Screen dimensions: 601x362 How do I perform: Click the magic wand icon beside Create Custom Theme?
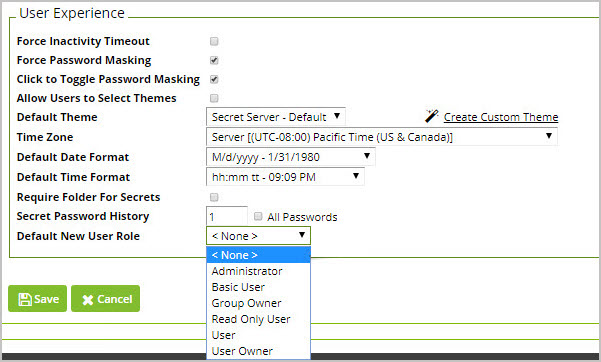(x=432, y=116)
